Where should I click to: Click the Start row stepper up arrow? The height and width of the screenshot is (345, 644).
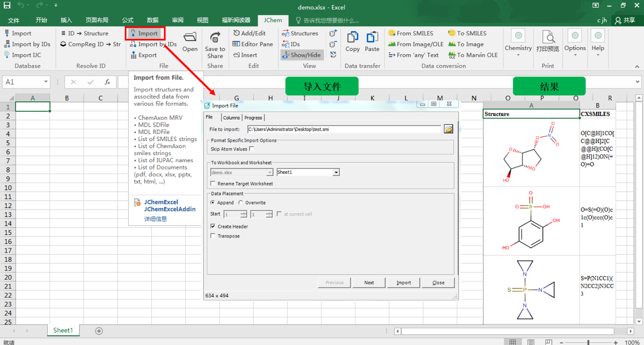244,212
